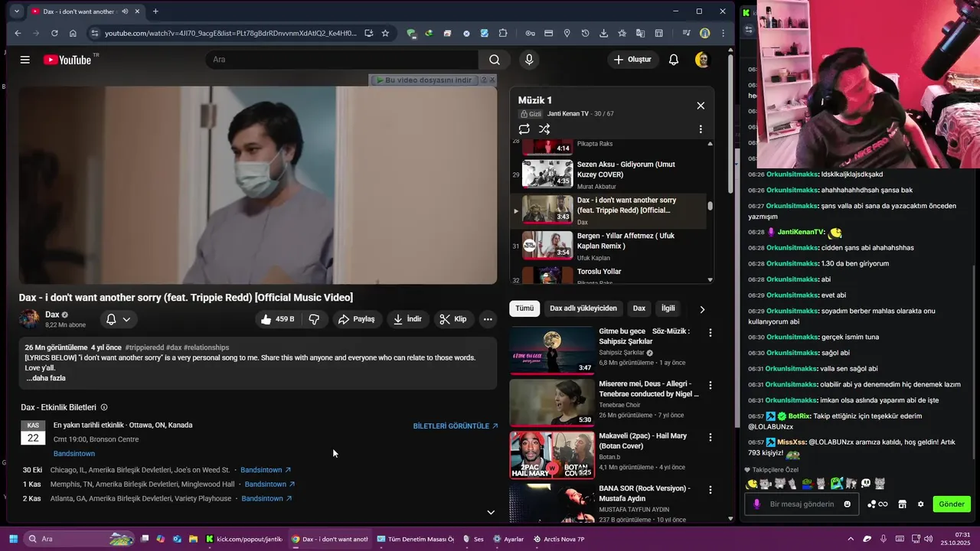Open a new Chrome tab
Screen dimensions: 980x551
pos(155,11)
